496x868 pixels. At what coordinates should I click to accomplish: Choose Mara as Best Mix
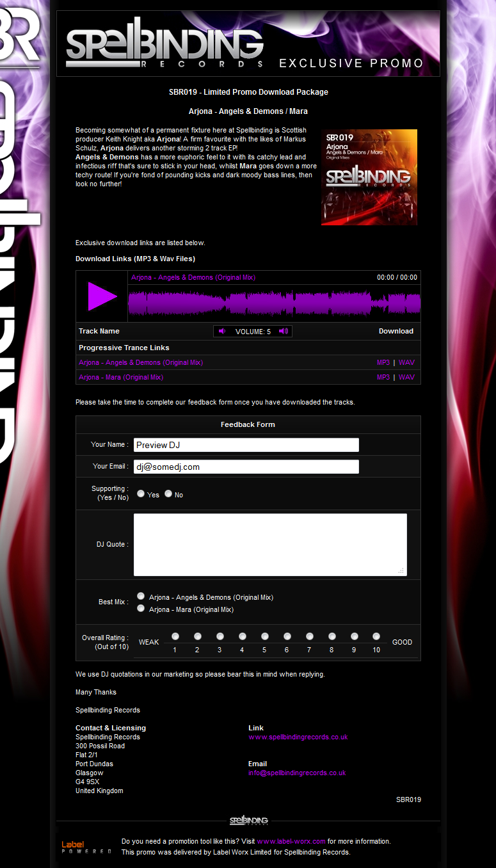tap(141, 608)
